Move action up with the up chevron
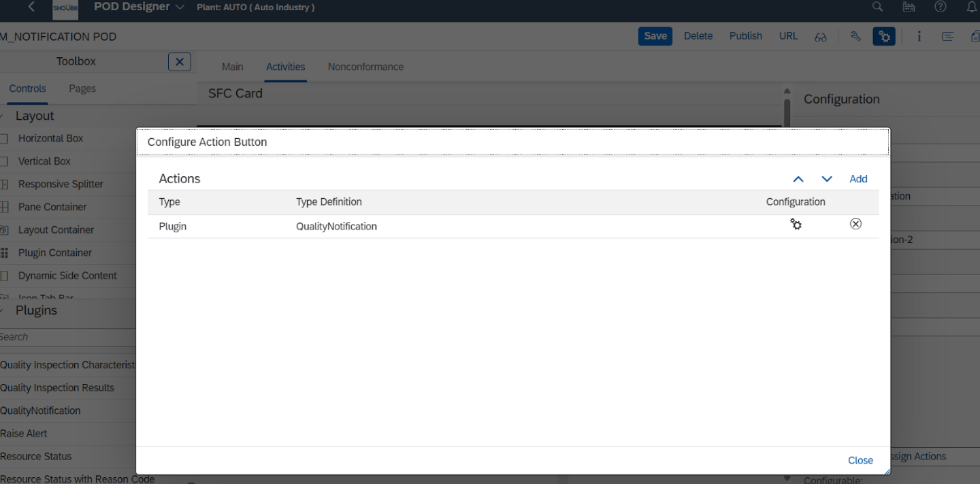 tap(798, 178)
